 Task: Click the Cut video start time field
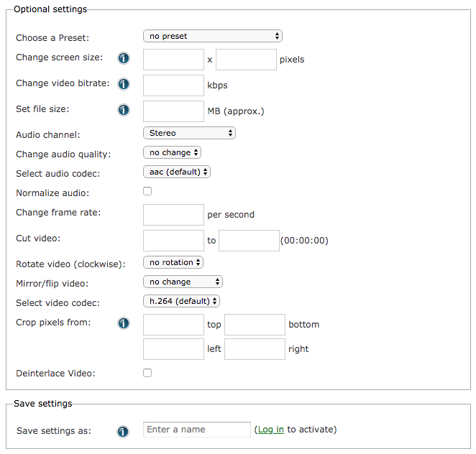coord(174,241)
